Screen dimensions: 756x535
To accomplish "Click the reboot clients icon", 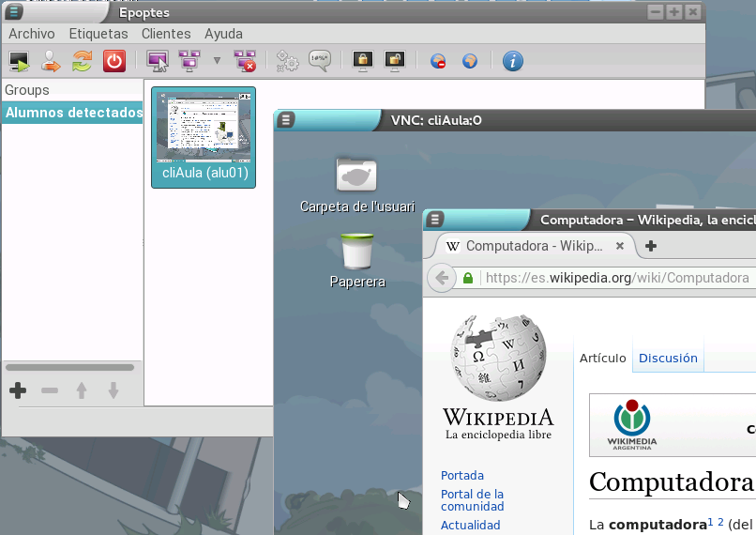I will click(x=82, y=61).
